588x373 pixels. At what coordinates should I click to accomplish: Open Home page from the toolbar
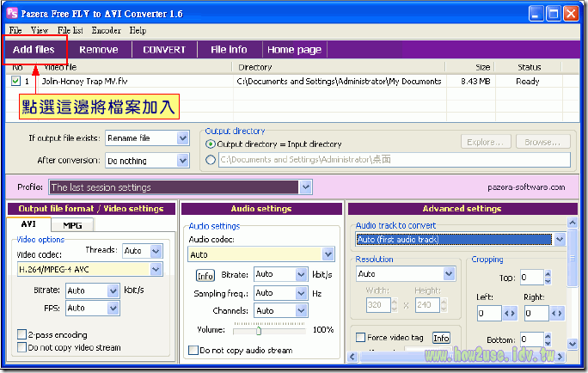294,50
